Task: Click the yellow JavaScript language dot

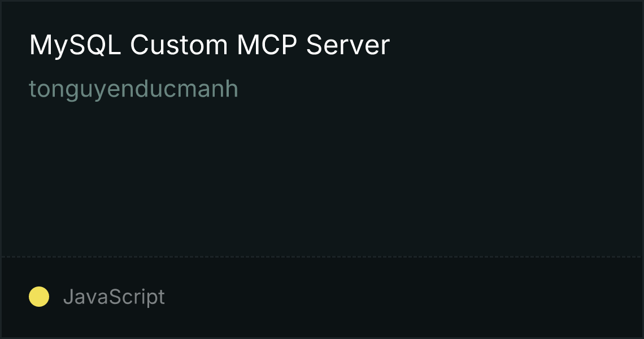Action: coord(39,297)
